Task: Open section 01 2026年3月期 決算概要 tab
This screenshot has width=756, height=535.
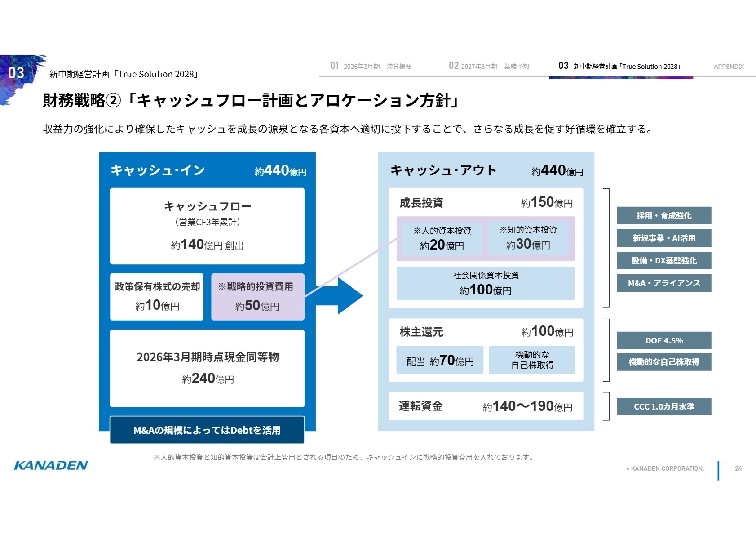Action: (371, 66)
